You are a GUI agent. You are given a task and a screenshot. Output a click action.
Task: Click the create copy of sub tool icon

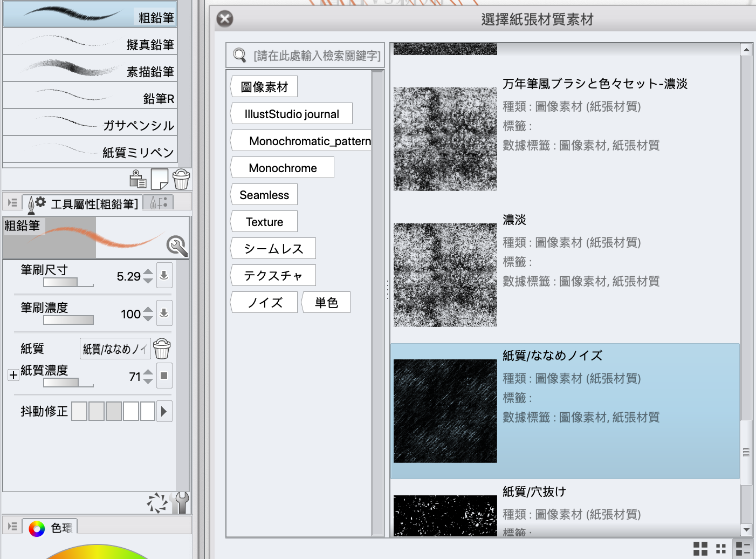(x=160, y=179)
